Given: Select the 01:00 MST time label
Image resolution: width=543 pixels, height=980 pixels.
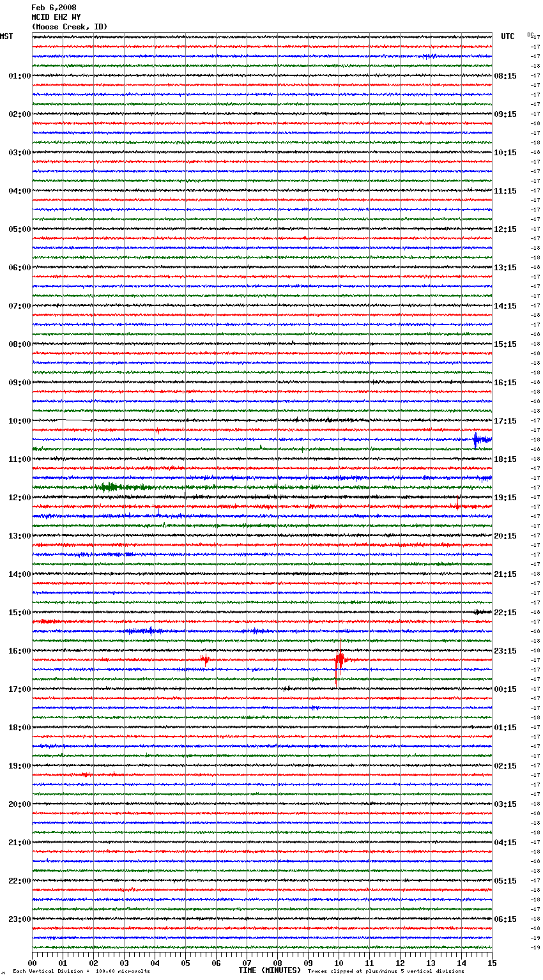Looking at the screenshot, I should (x=20, y=76).
